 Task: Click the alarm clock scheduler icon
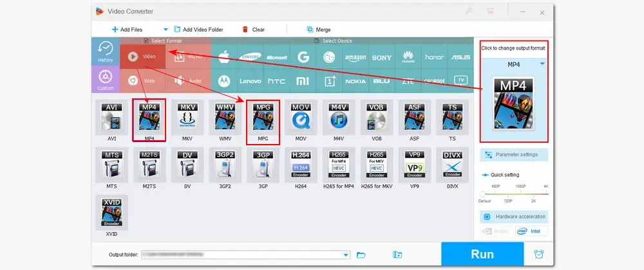point(538,254)
